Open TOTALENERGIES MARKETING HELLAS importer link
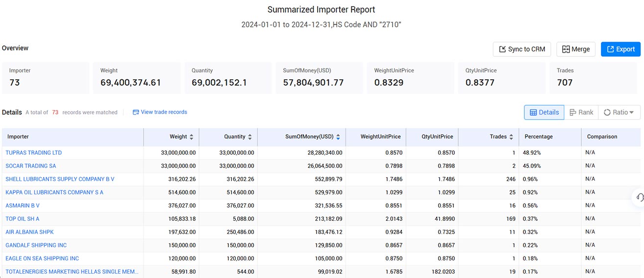Image resolution: width=644 pixels, height=278 pixels. (72, 272)
